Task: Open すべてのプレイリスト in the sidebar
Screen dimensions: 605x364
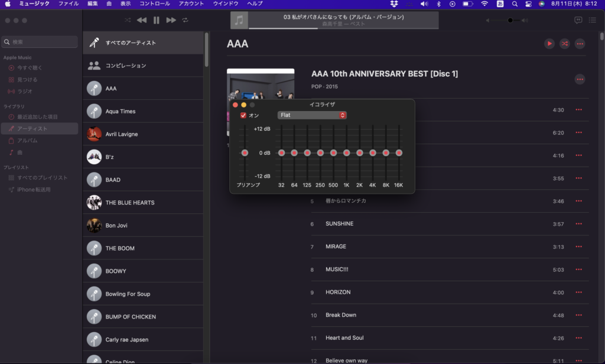Action: coord(40,177)
